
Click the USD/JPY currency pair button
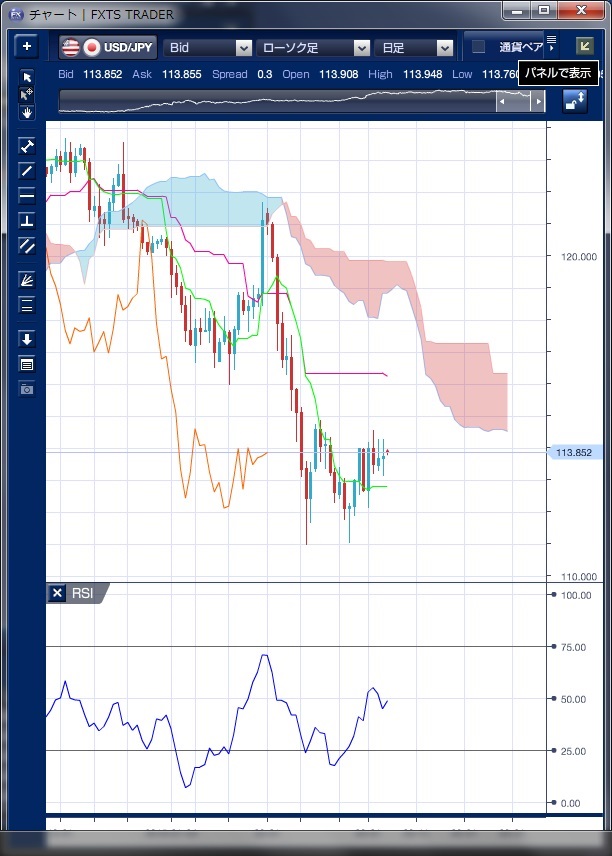tap(108, 47)
